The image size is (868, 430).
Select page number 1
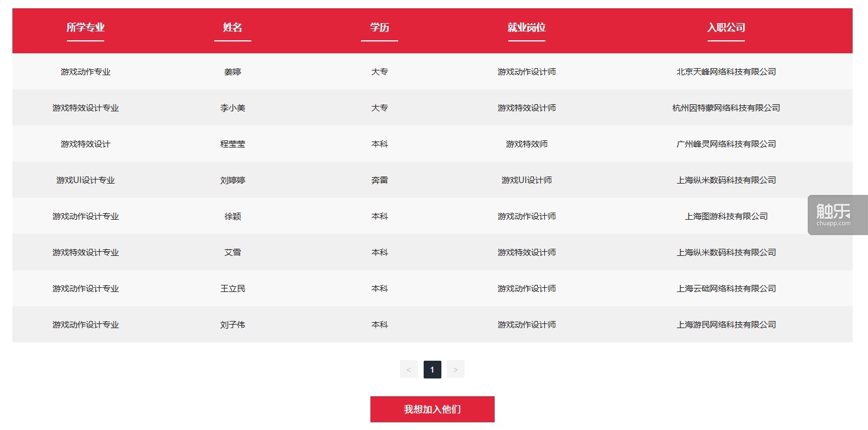tap(432, 370)
